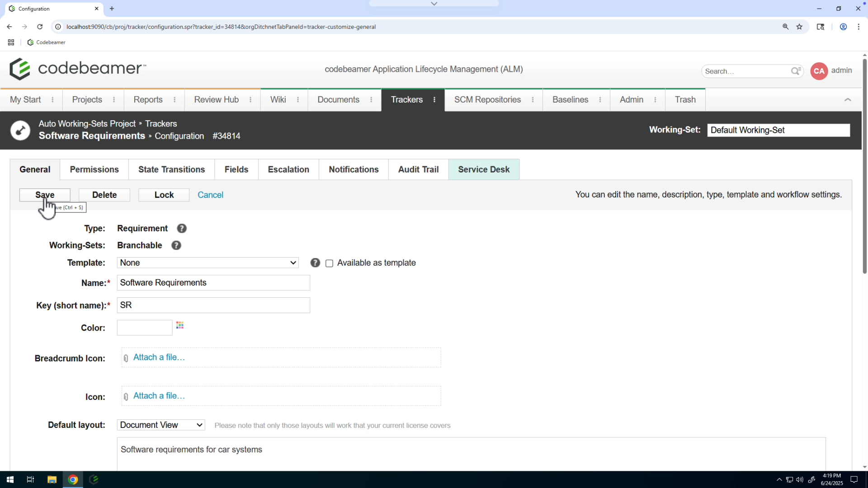Click the CA admin avatar
The width and height of the screenshot is (868, 488).
tap(819, 71)
